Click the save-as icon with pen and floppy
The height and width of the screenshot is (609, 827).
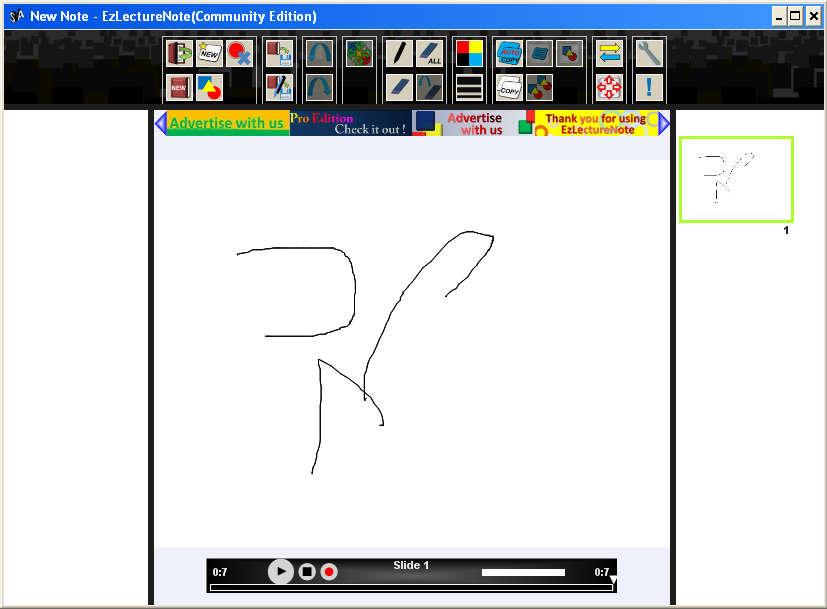tap(280, 87)
